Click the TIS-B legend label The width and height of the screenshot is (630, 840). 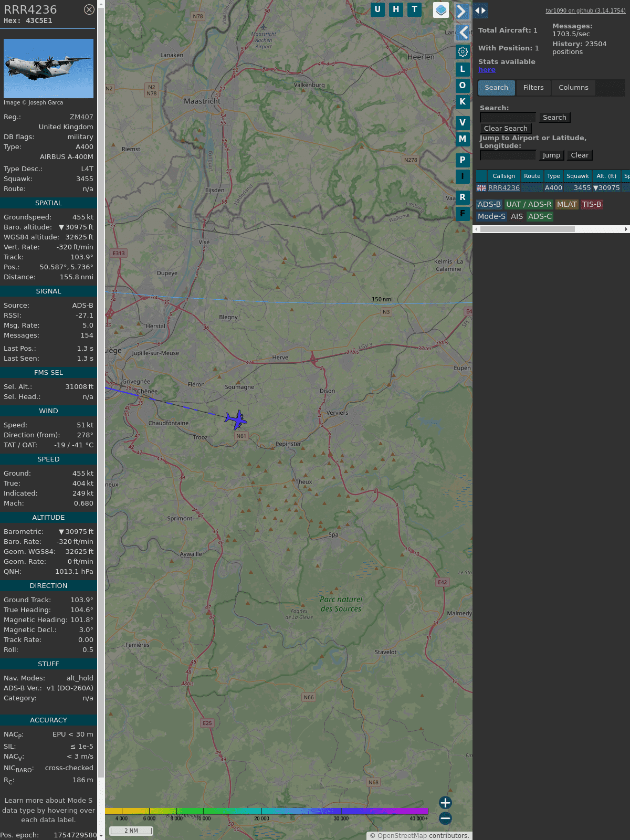pos(592,205)
